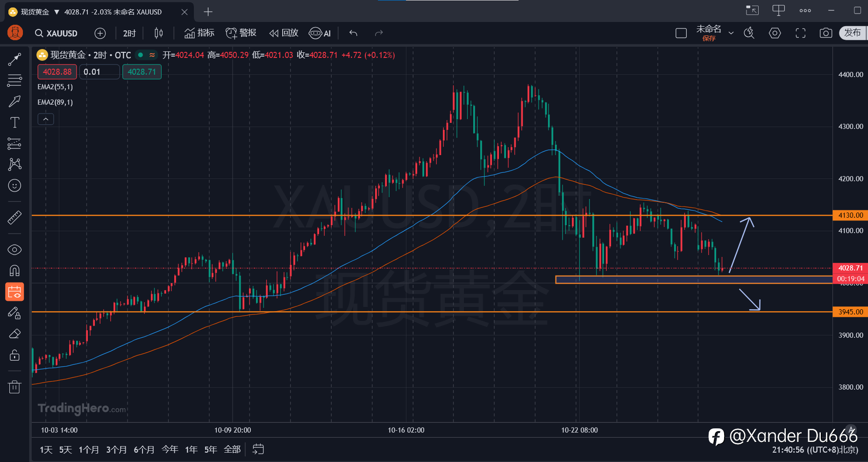Expand the 未命名 layout dropdown arrow
Screen dimensions: 868x462
(731, 33)
